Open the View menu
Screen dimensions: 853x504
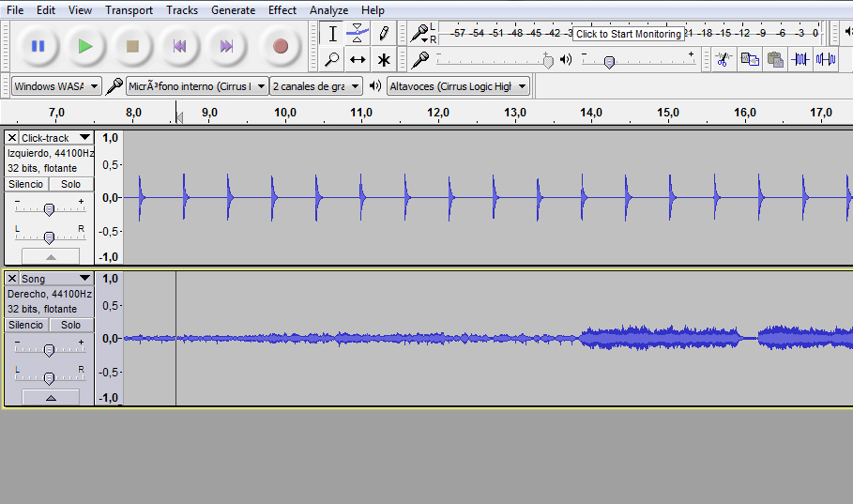point(80,9)
